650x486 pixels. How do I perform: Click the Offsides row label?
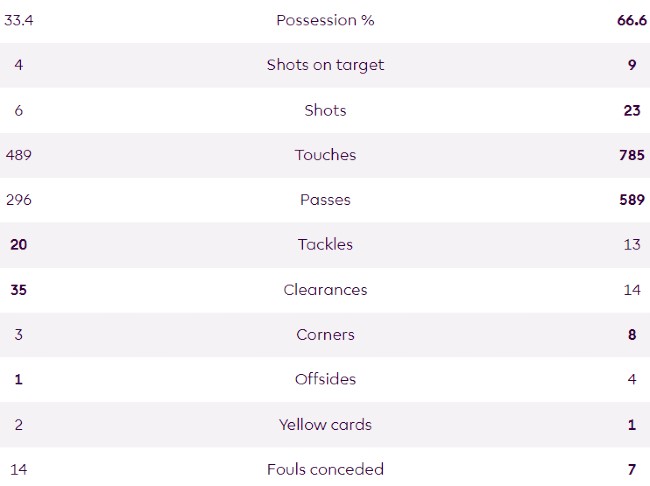pos(325,380)
